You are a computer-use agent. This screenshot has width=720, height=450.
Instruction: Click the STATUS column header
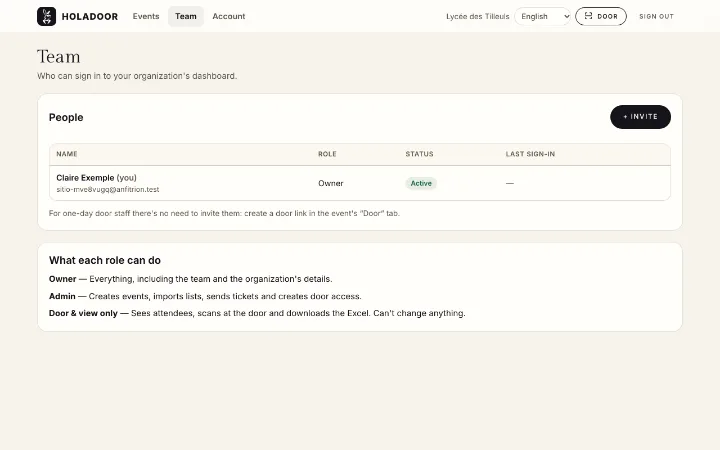[419, 154]
